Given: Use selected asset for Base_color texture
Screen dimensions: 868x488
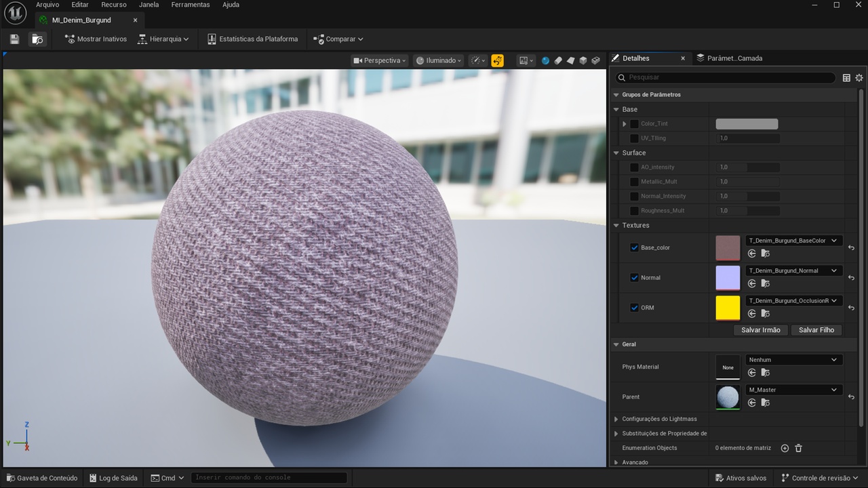Looking at the screenshot, I should point(751,253).
